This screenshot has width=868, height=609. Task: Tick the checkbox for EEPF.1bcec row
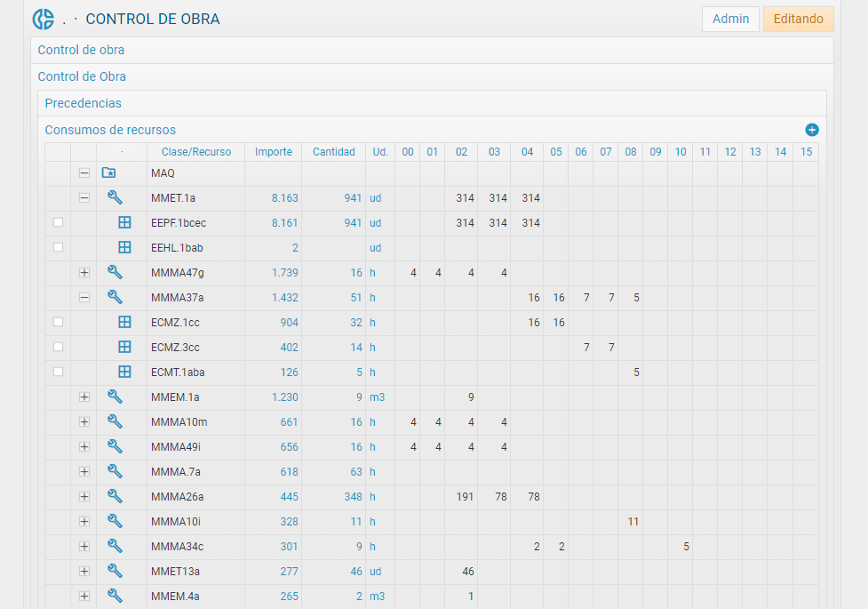point(58,222)
